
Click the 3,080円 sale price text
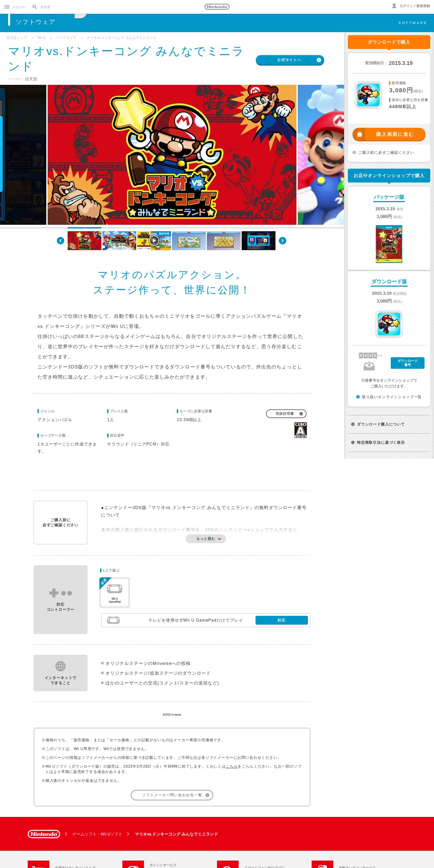(x=401, y=90)
